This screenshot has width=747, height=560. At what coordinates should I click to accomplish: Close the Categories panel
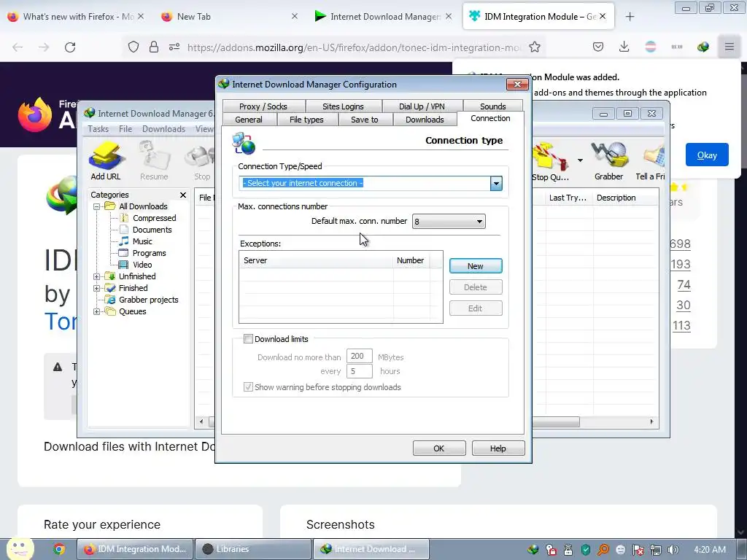coord(183,195)
